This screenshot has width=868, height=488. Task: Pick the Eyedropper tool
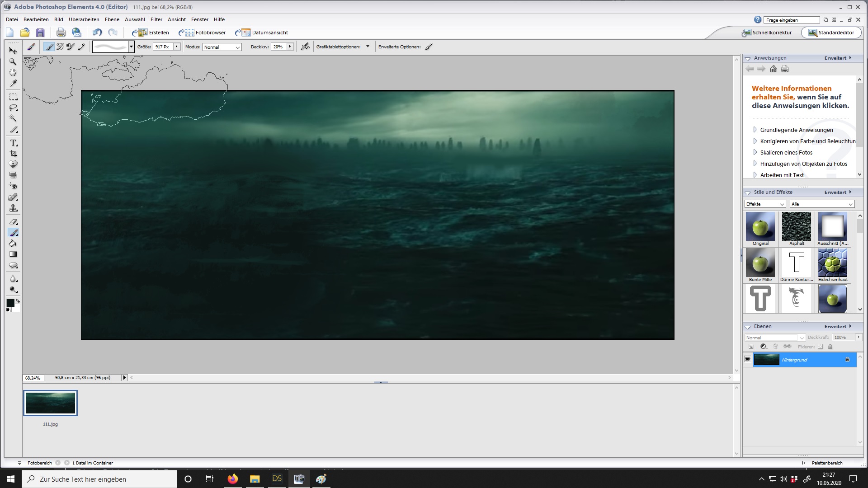point(13,84)
